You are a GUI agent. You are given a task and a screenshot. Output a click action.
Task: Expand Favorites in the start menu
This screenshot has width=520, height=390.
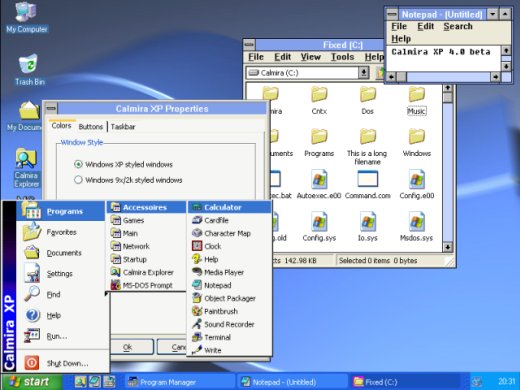(60, 232)
